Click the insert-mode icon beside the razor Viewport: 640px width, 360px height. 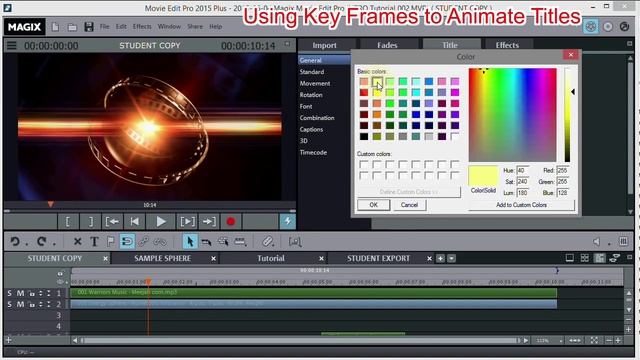tap(295, 242)
